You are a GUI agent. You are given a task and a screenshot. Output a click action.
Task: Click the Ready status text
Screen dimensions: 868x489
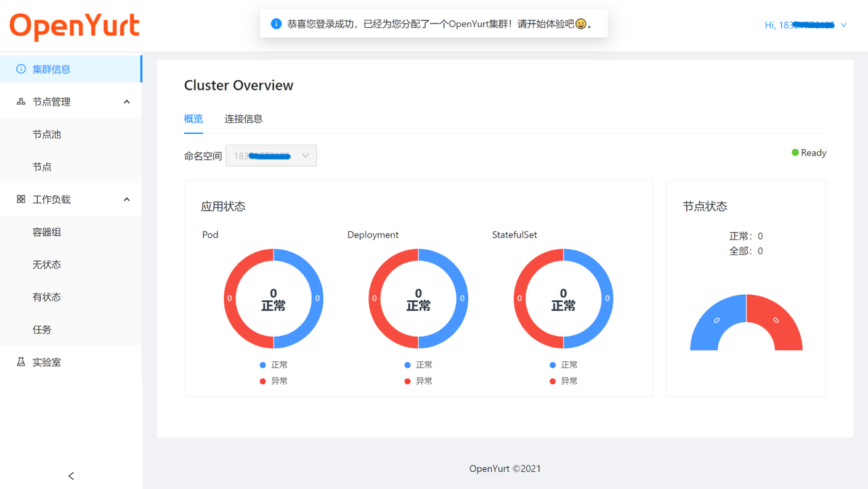pos(814,153)
